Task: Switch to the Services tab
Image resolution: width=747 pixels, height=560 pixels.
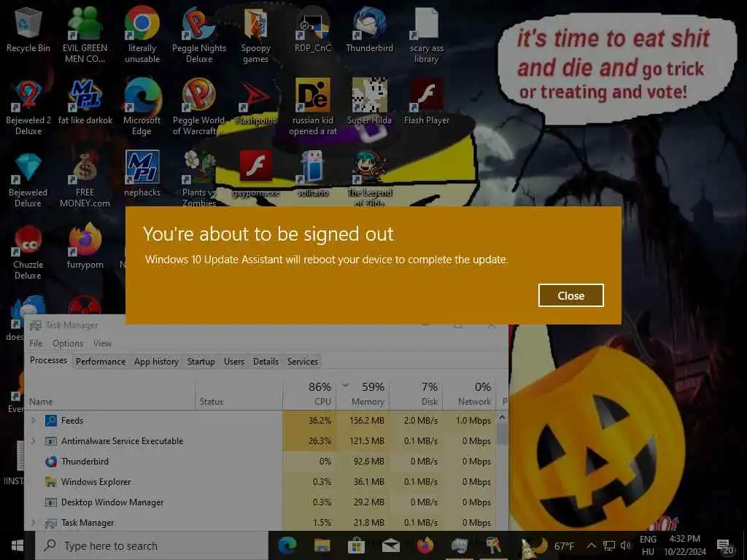Action: [x=303, y=362]
